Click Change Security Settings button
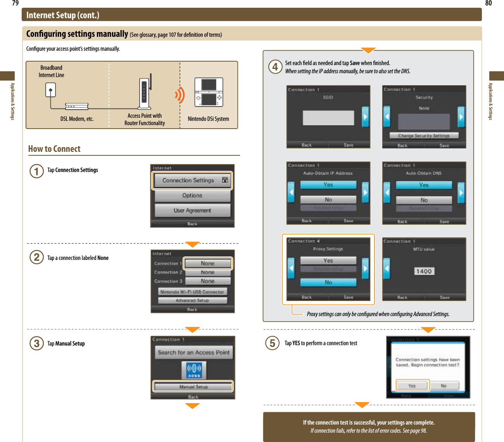 pyautogui.click(x=424, y=136)
